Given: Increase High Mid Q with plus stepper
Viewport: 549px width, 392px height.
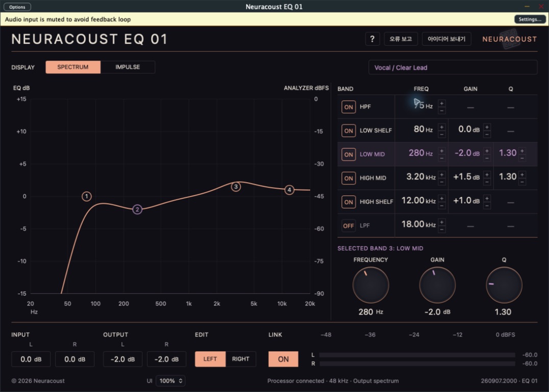Looking at the screenshot, I should [x=522, y=175].
